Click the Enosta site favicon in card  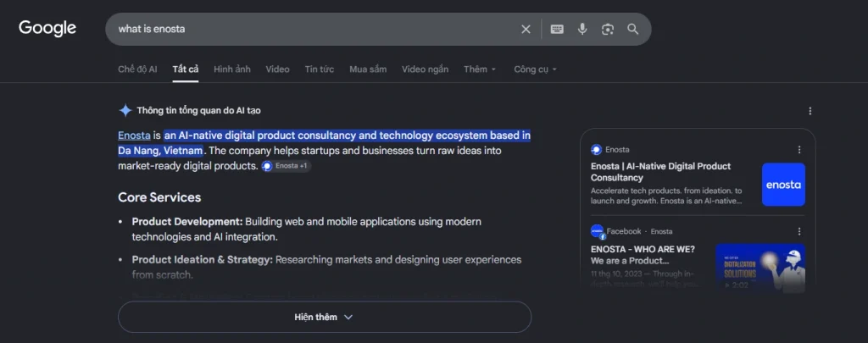596,149
